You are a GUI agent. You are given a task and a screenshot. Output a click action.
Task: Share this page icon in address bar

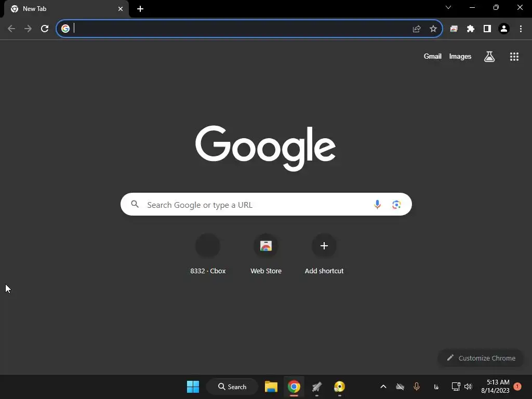click(417, 29)
